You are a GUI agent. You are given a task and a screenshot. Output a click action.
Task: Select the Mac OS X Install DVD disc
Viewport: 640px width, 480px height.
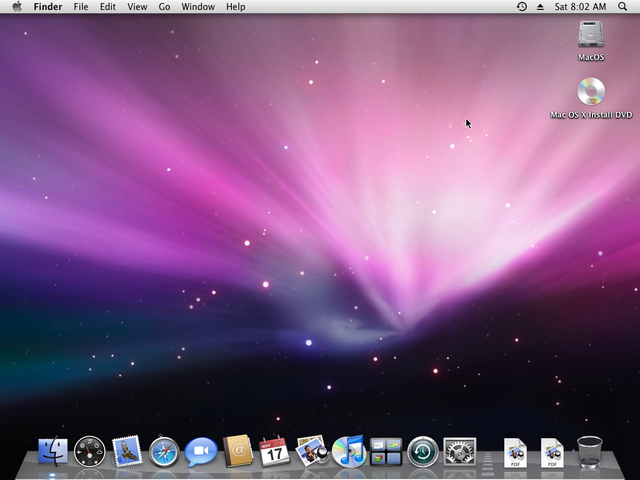coord(591,91)
